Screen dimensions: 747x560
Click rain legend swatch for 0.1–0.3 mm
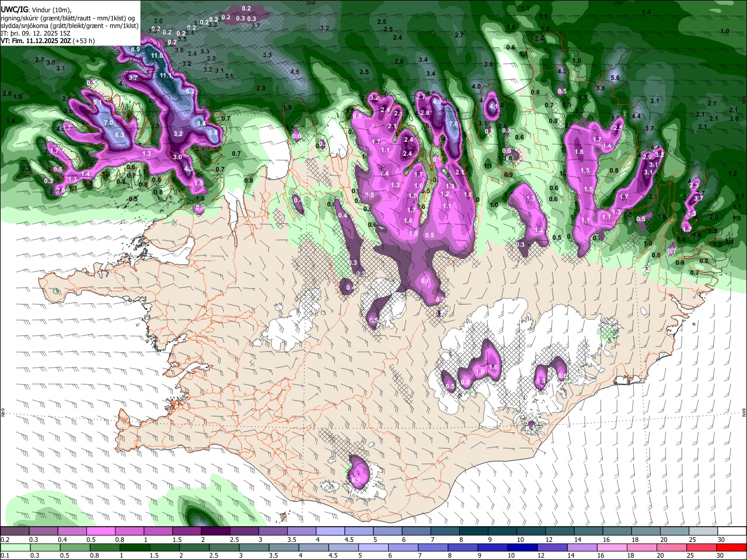click(15, 547)
